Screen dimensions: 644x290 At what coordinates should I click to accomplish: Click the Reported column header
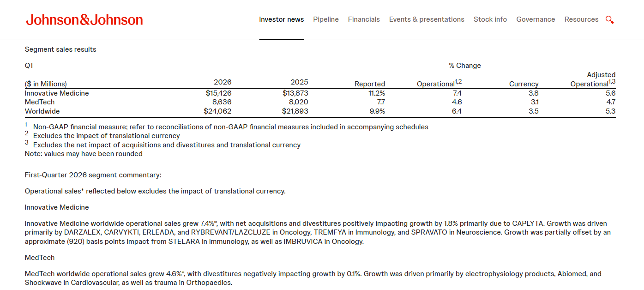coord(370,84)
